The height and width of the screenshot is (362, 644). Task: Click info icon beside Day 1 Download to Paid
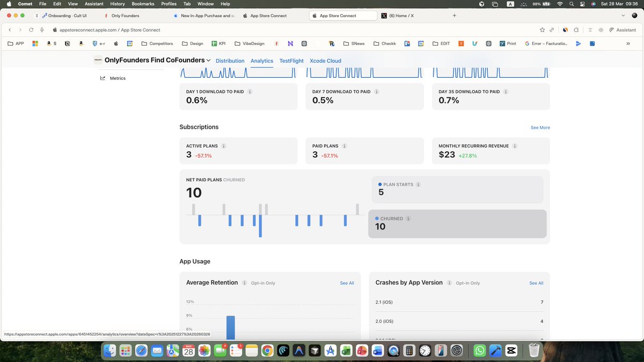tap(250, 92)
